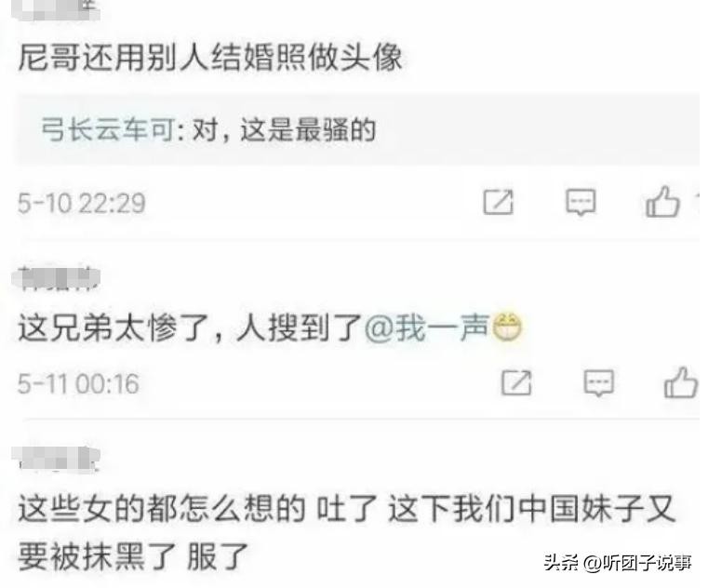Click blurred username of third commenter

[56, 459]
